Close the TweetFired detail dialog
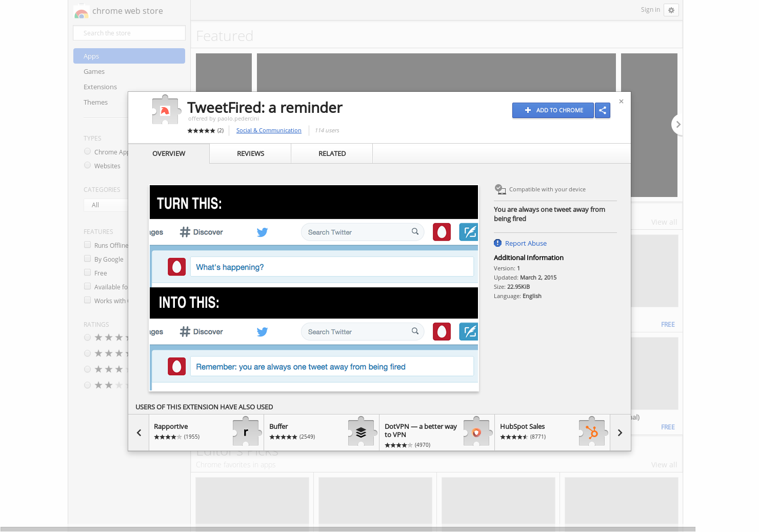The width and height of the screenshot is (759, 532). [x=621, y=101]
